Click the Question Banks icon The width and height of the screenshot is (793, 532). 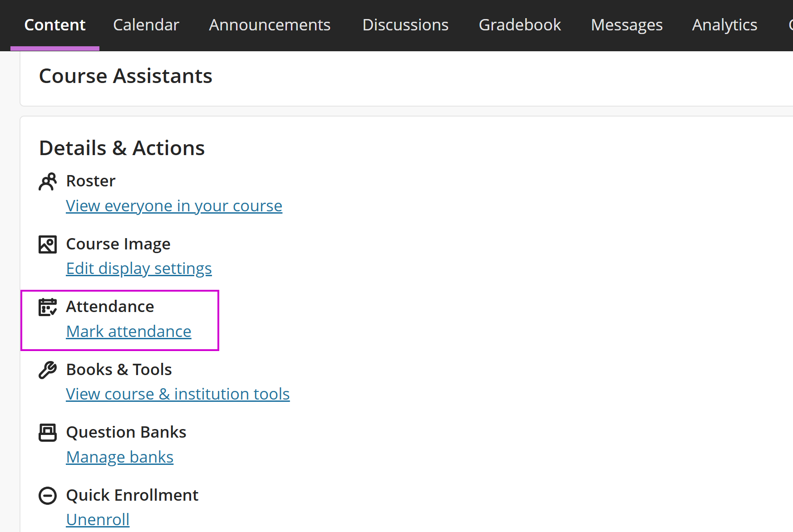point(48,433)
